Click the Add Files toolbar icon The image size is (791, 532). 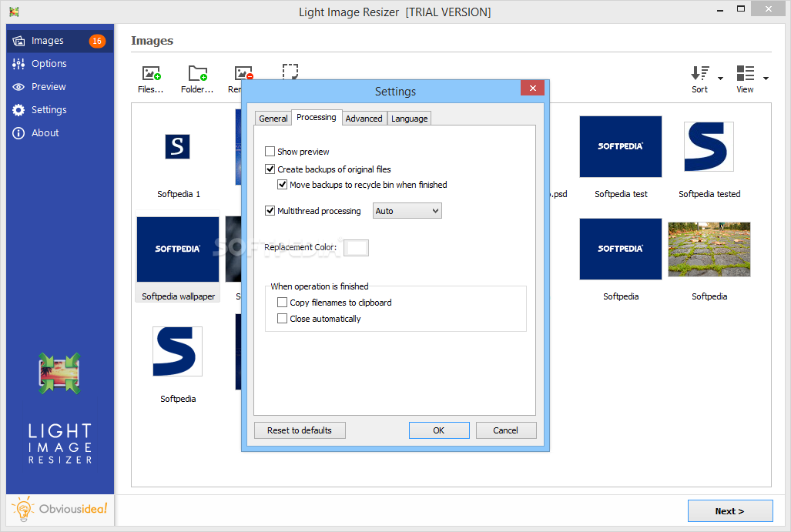151,73
